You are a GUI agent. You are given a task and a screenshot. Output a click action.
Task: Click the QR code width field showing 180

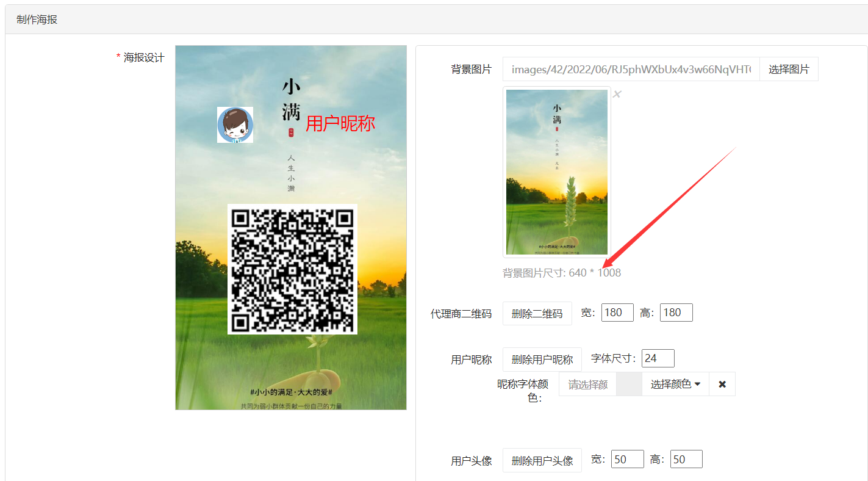point(617,313)
